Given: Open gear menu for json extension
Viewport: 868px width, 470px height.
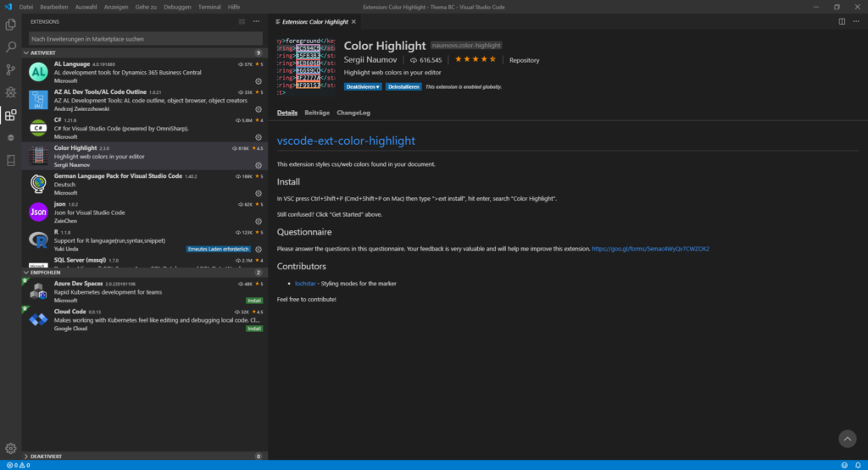Looking at the screenshot, I should tap(258, 221).
